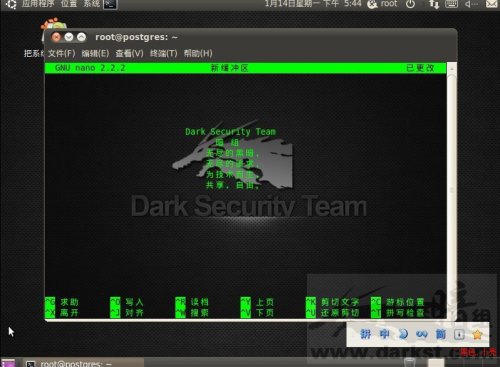This screenshot has height=367, width=500.
Task: Open the 终端(T) menu
Action: [x=163, y=53]
